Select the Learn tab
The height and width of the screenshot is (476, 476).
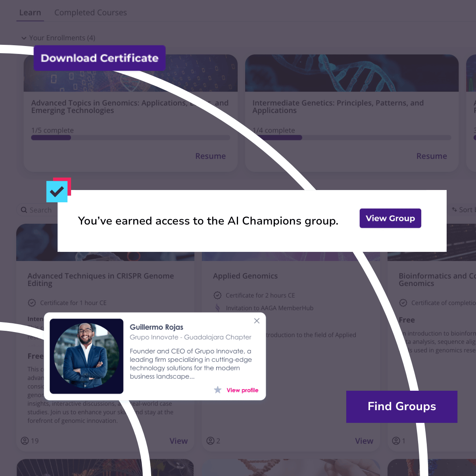point(30,12)
